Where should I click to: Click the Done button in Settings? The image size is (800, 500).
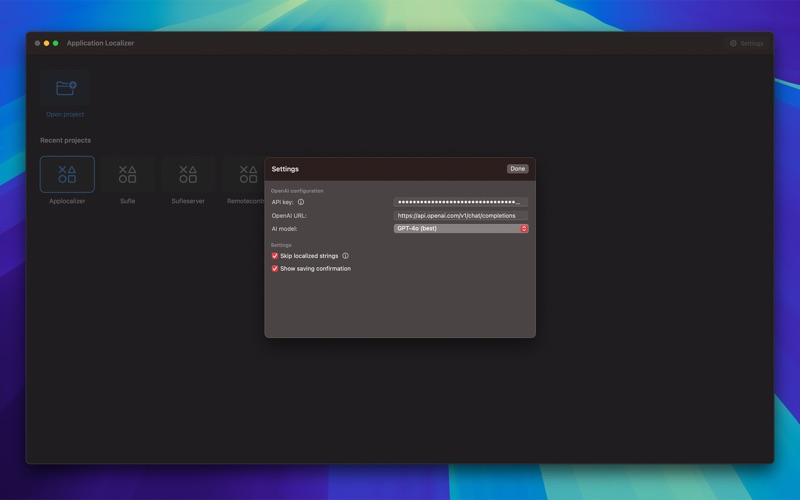(517, 169)
